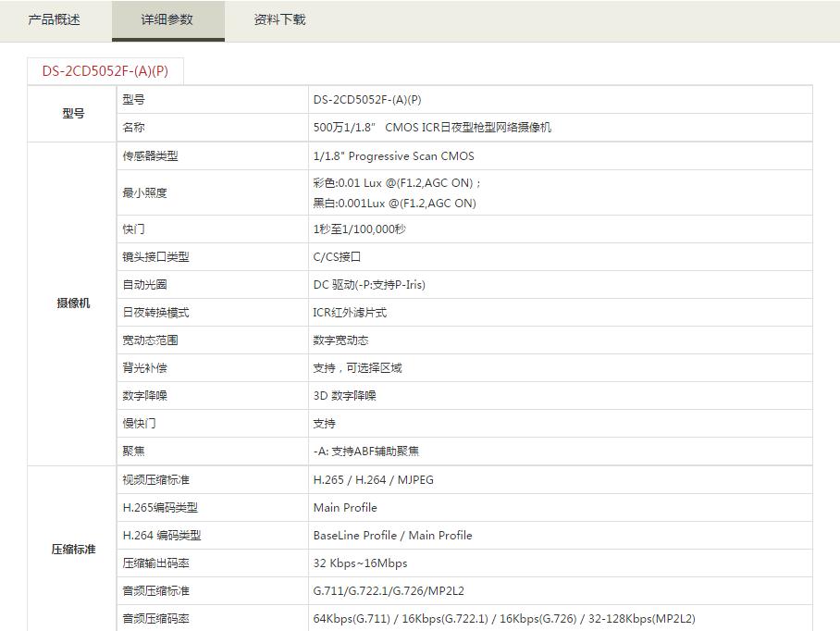This screenshot has height=631, width=840.
Task: Click the 名称 value describing 500万 camera
Action: tap(432, 128)
